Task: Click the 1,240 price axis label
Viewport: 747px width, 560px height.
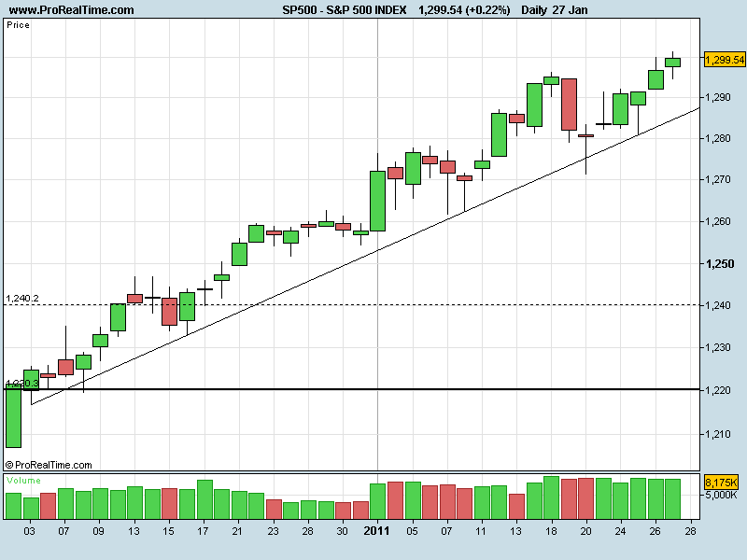Action: click(x=718, y=305)
